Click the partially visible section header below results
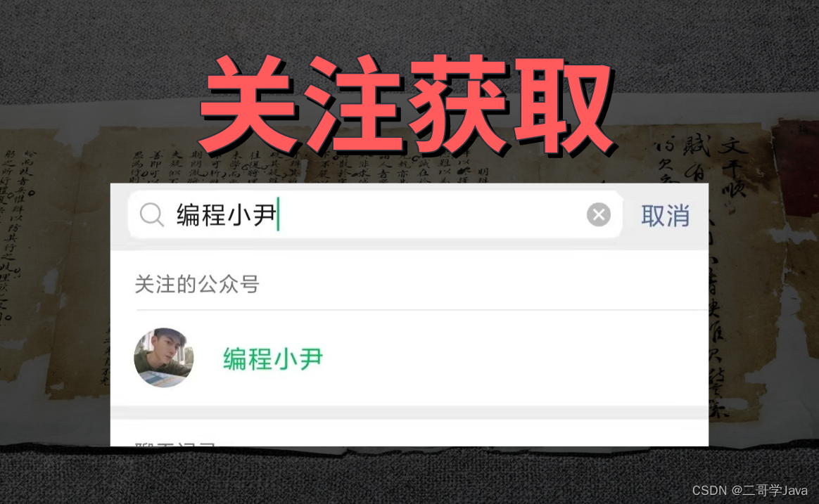The height and width of the screenshot is (504, 819). click(175, 444)
